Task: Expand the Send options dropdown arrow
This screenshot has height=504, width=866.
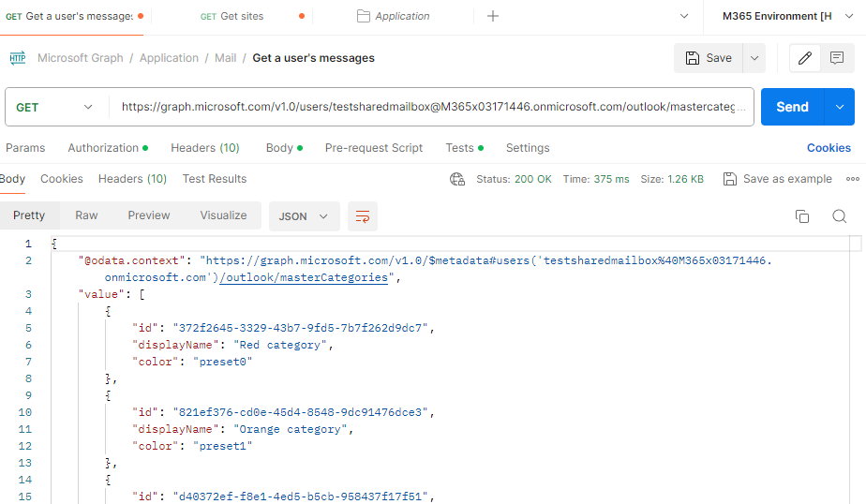Action: 840,107
